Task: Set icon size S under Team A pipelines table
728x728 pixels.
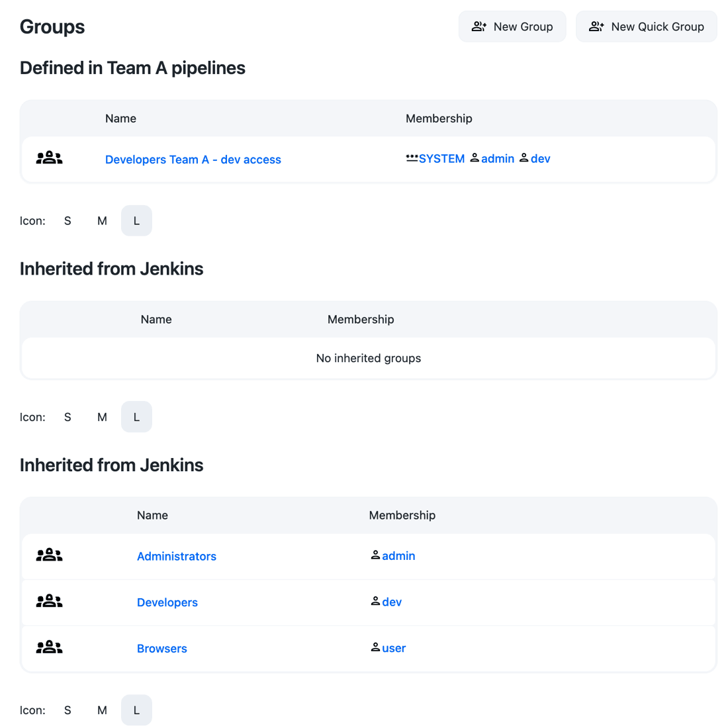Action: [x=68, y=221]
